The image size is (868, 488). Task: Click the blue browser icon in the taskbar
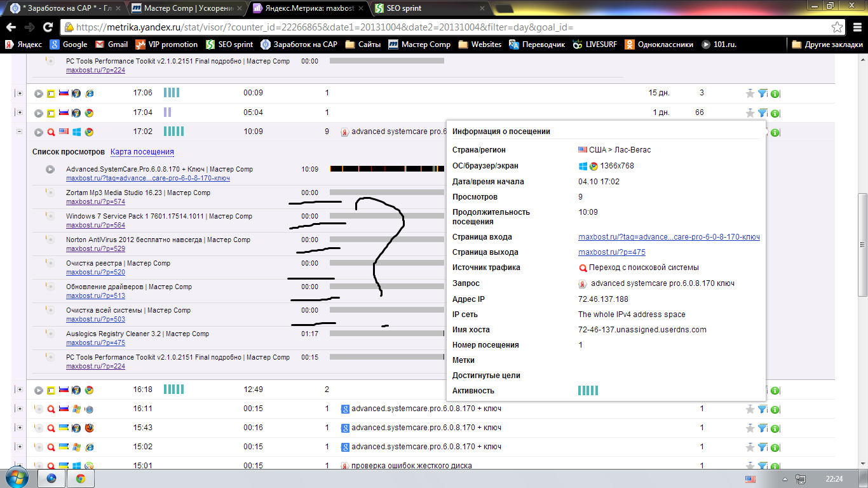[x=51, y=478]
